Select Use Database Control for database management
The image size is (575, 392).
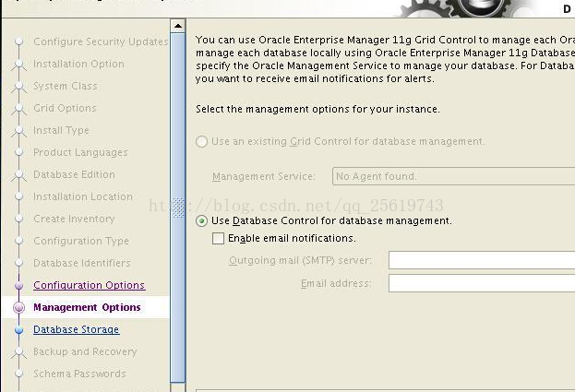coord(202,221)
